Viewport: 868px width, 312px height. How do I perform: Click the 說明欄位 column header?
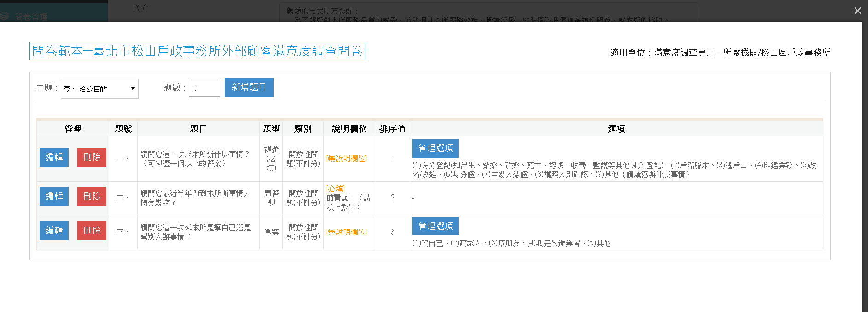coord(349,129)
